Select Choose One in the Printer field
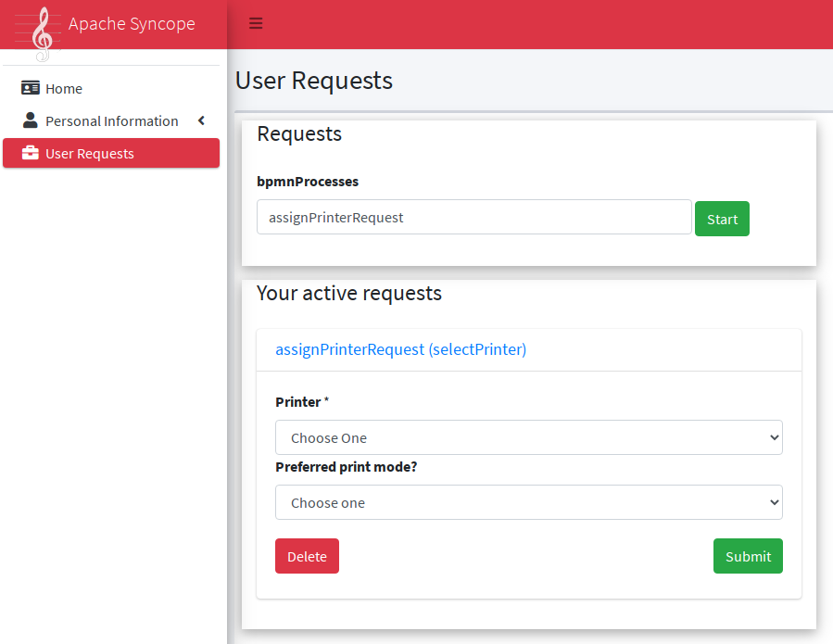Screen dimensions: 833x644 coord(528,436)
